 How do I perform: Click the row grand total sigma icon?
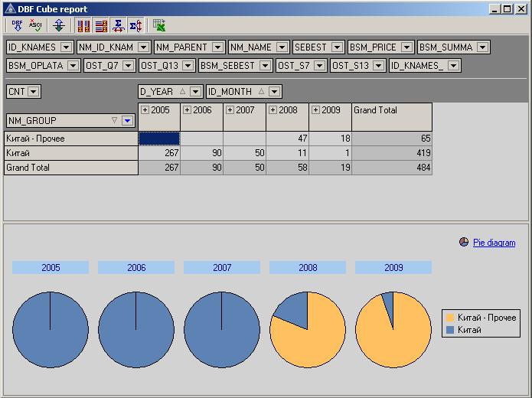tap(135, 25)
